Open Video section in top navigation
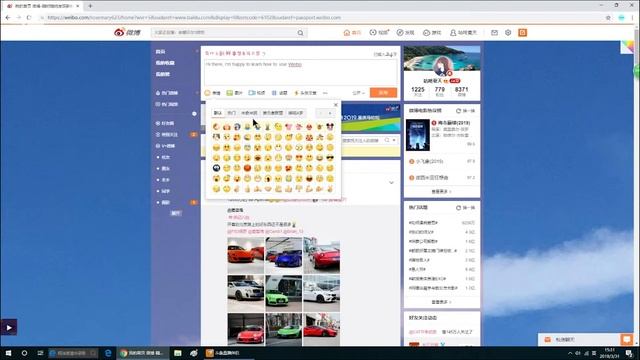 click(x=379, y=33)
